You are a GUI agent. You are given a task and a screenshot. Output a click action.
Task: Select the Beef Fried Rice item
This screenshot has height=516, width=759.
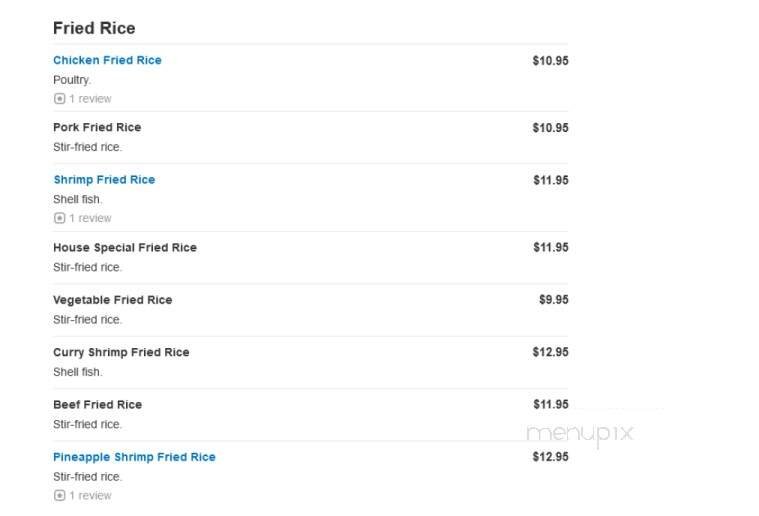pyautogui.click(x=97, y=405)
